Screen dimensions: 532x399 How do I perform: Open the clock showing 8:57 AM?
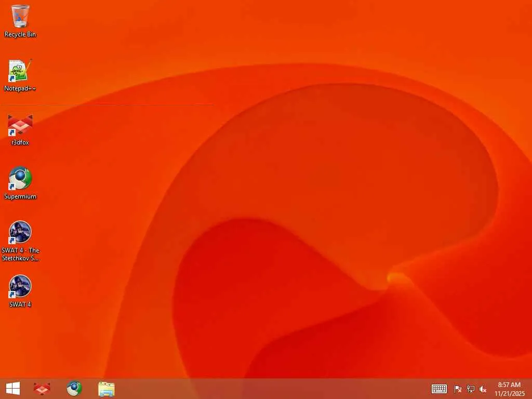pyautogui.click(x=509, y=389)
